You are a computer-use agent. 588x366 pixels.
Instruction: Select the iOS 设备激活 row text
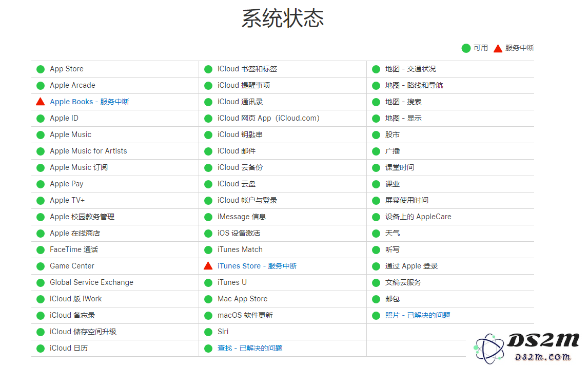click(239, 233)
